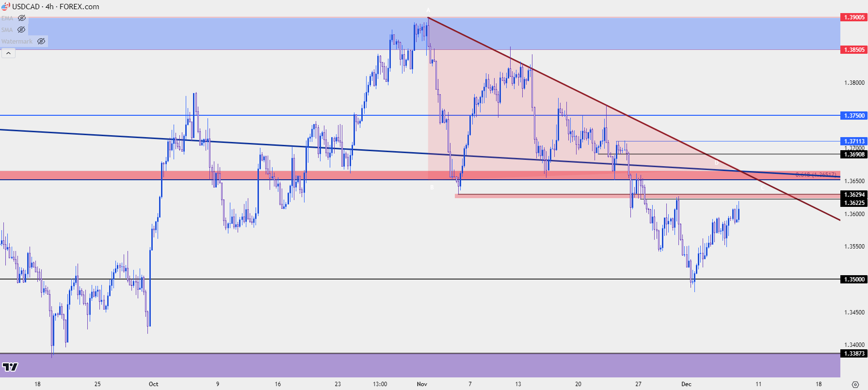
Task: Select point A label at the chart high
Action: (428, 10)
